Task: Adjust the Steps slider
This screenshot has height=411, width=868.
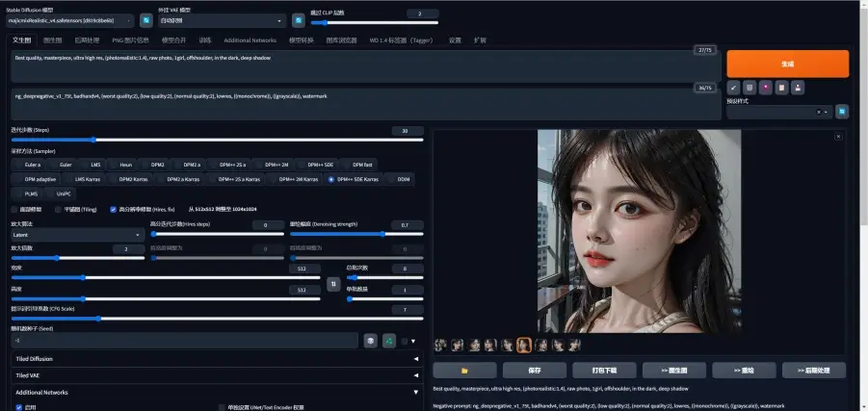Action: click(x=217, y=140)
